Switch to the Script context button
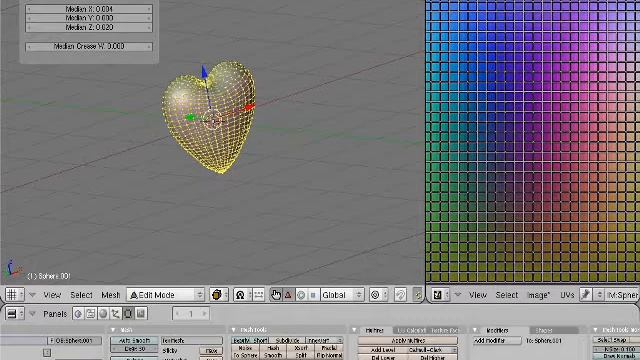 tap(91, 313)
